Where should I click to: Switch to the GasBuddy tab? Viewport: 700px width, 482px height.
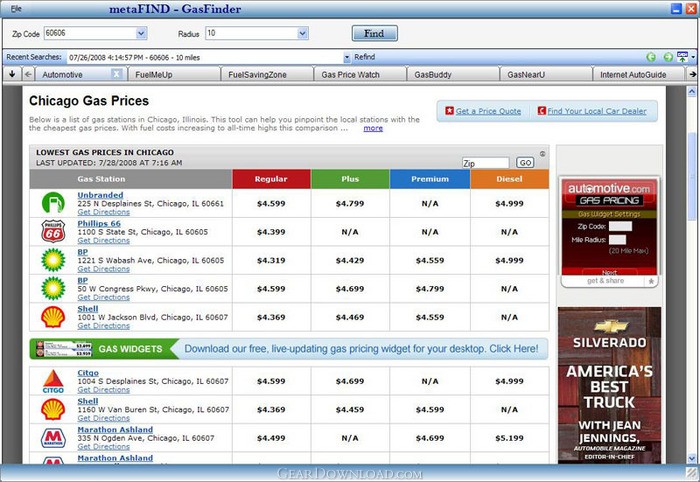[x=453, y=75]
